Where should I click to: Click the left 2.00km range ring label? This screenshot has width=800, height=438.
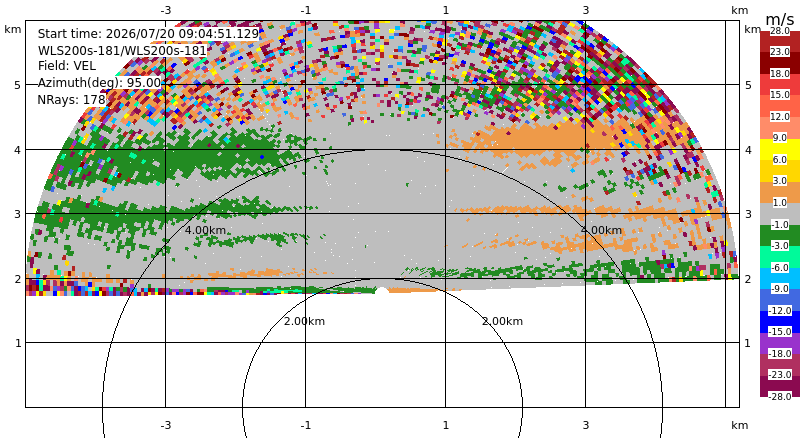pos(305,321)
